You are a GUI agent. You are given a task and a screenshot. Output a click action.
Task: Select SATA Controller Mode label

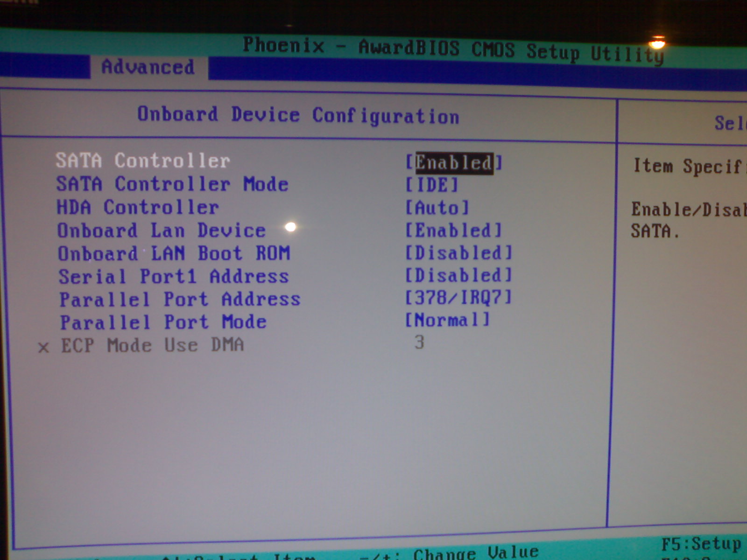172,184
